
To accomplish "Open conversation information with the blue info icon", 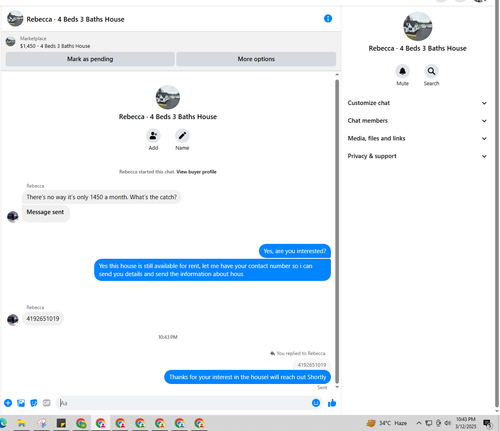I will point(328,19).
